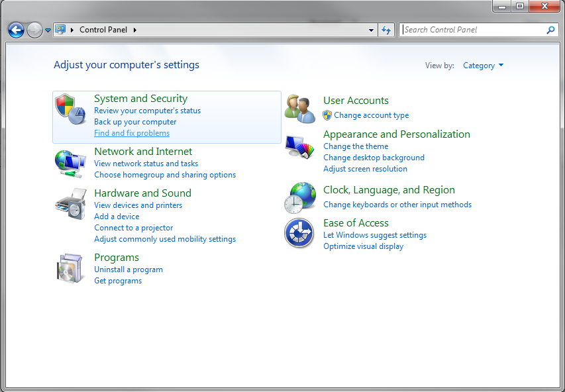Expand the arrow before Control Panel breadcrumb

pyautogui.click(x=72, y=30)
